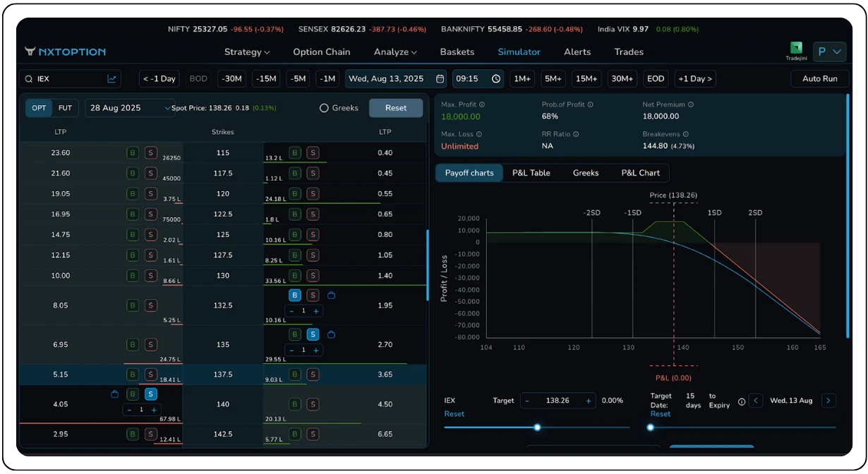
Task: Jump forward with 15M+ button
Action: pos(586,79)
